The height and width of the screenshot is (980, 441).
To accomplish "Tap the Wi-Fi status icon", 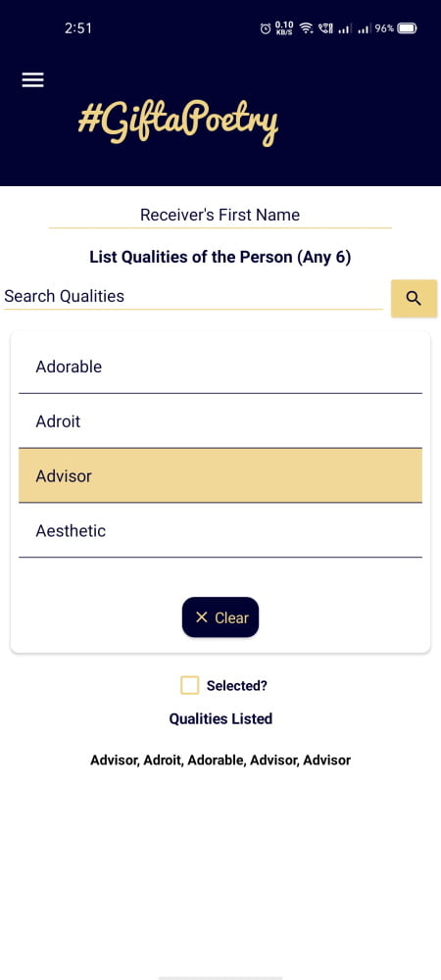I will pyautogui.click(x=306, y=28).
